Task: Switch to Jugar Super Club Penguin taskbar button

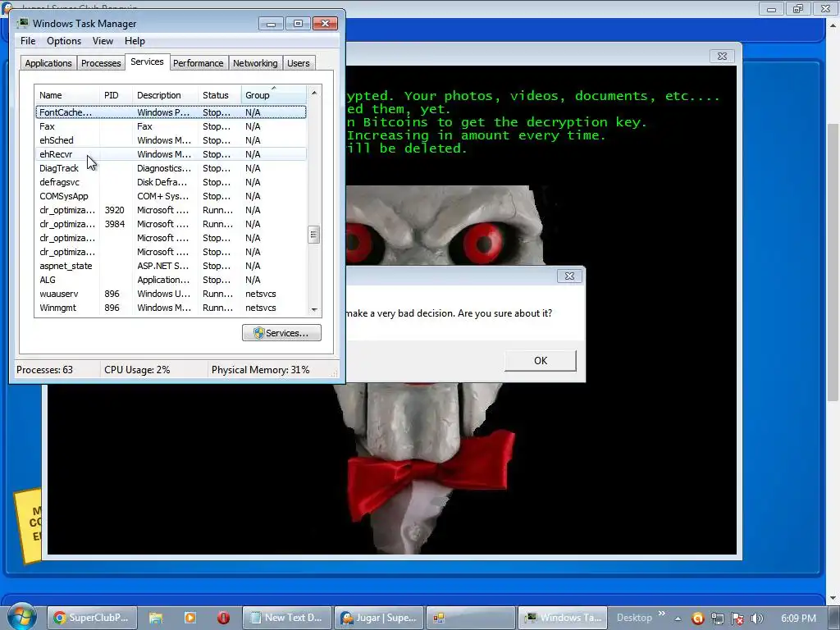Action: tap(379, 618)
